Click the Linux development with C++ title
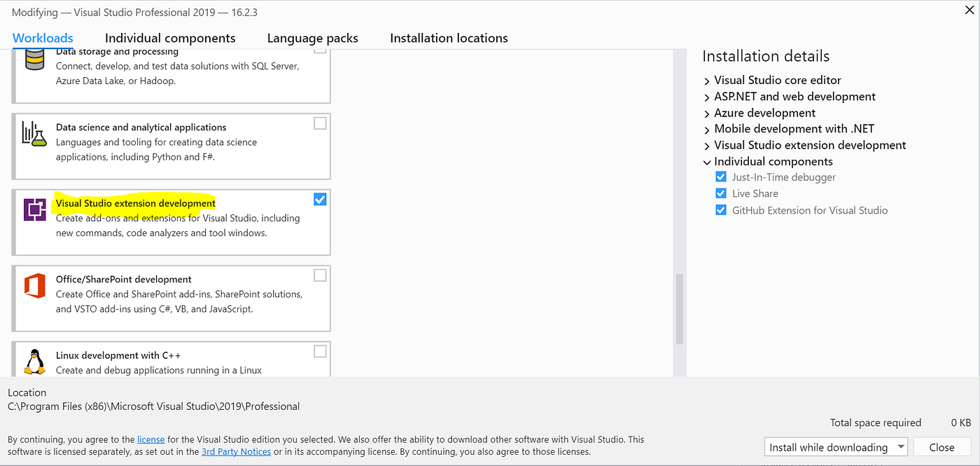The image size is (980, 466). 118,355
